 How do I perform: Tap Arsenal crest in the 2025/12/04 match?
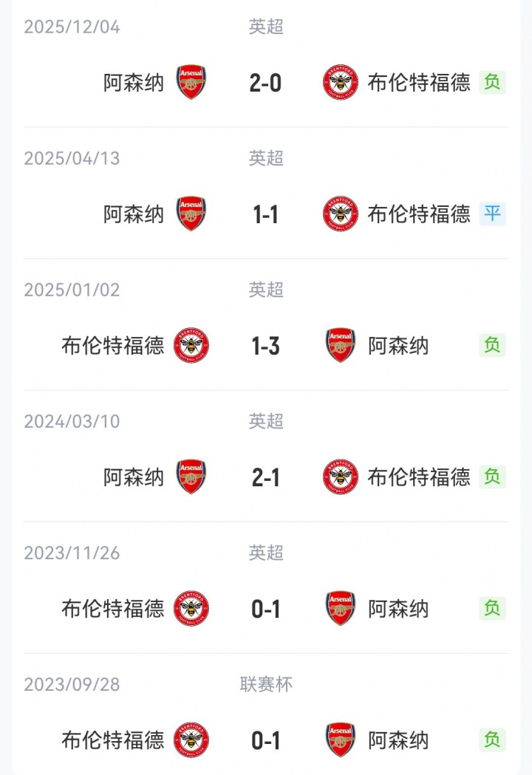pos(191,82)
